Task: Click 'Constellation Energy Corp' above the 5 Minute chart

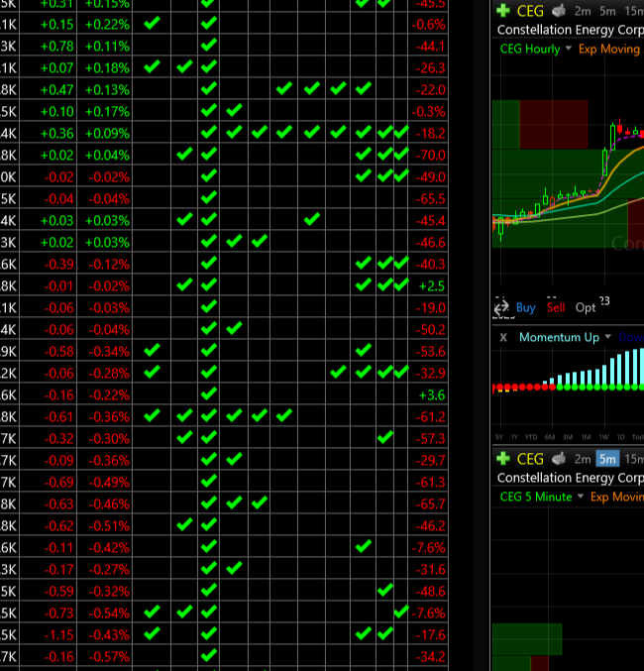Action: pos(571,478)
